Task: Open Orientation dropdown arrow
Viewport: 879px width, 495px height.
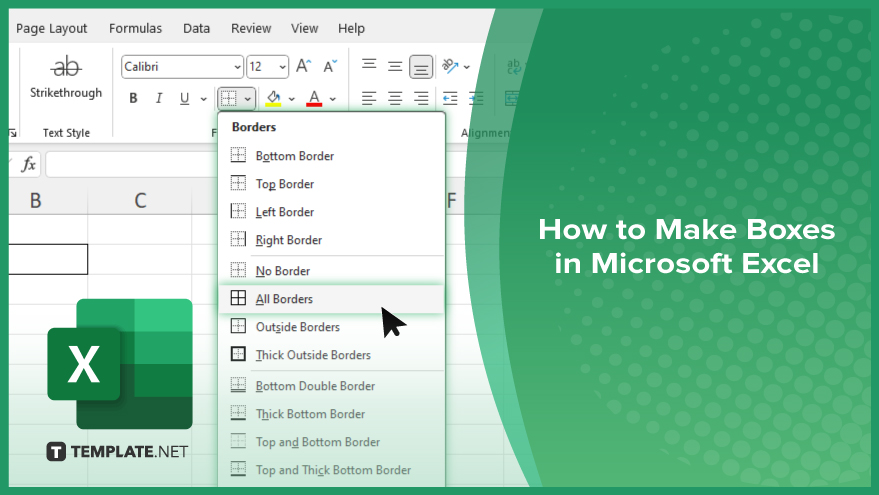Action: 466,67
